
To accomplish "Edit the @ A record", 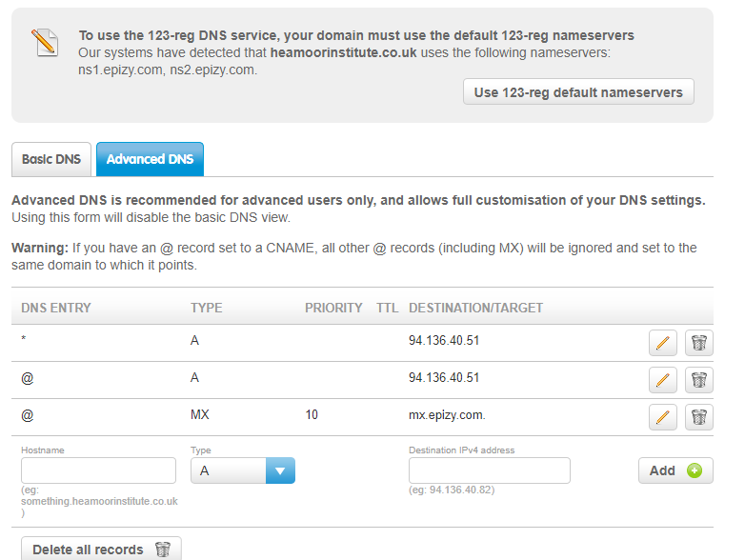I will tap(662, 380).
